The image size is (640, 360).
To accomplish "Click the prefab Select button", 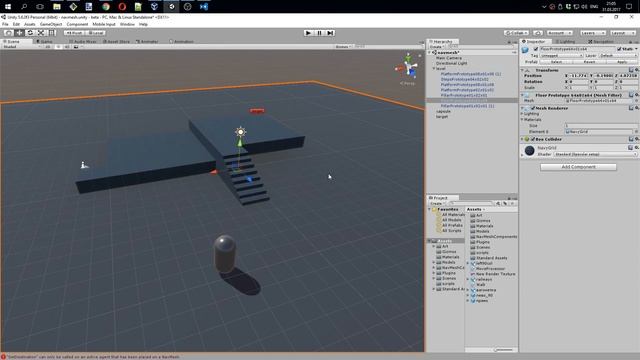I will (x=556, y=62).
